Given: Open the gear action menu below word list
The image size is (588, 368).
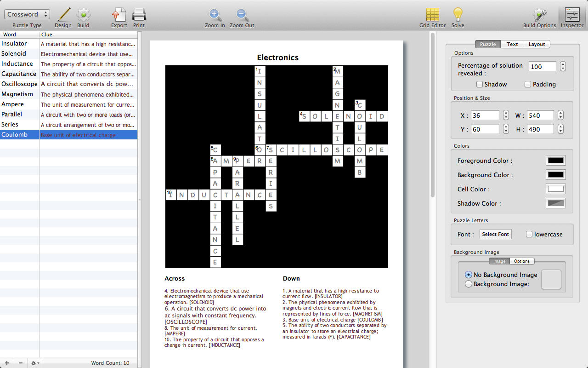Looking at the screenshot, I should 35,363.
